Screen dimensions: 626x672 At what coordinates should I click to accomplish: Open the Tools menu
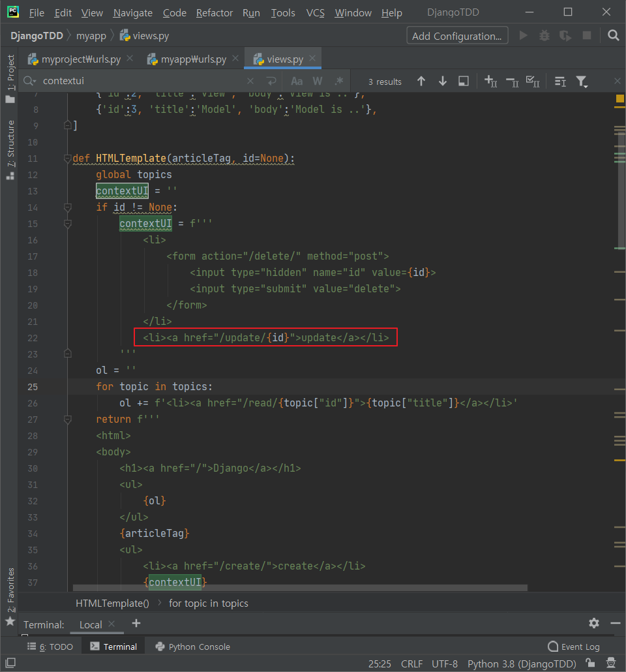coord(283,13)
